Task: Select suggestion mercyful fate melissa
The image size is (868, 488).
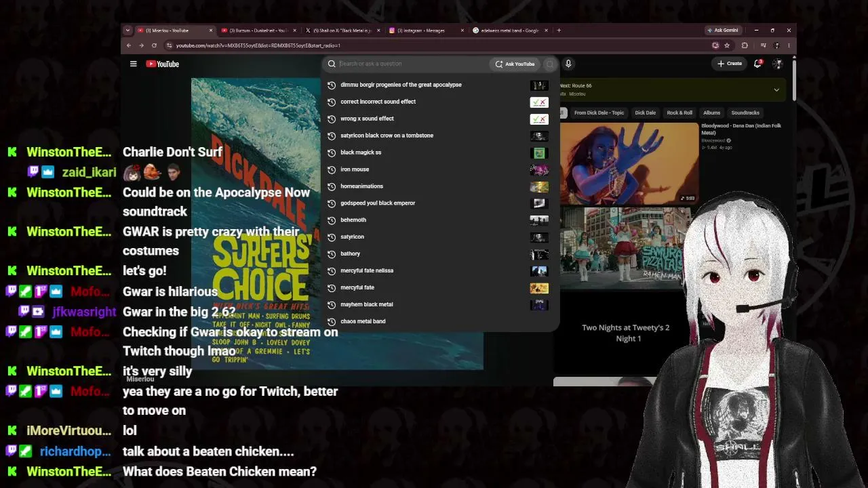Action: coord(367,270)
